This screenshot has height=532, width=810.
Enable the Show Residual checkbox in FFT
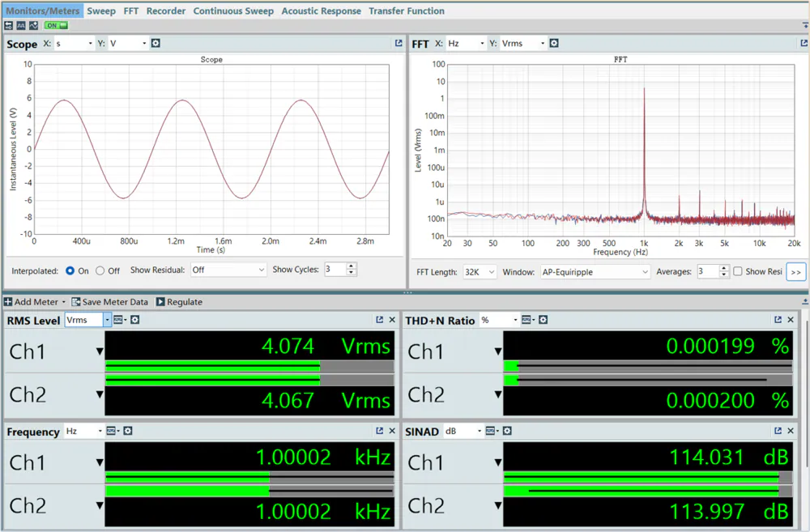point(737,272)
